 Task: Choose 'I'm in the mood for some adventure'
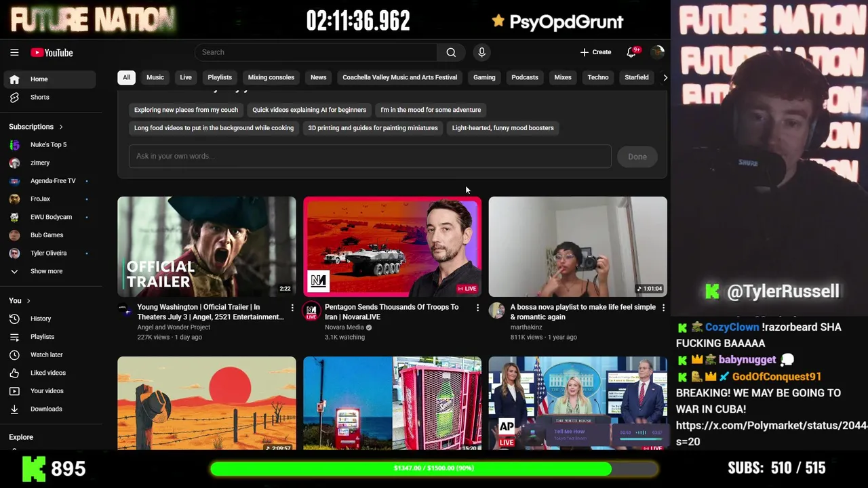(431, 110)
